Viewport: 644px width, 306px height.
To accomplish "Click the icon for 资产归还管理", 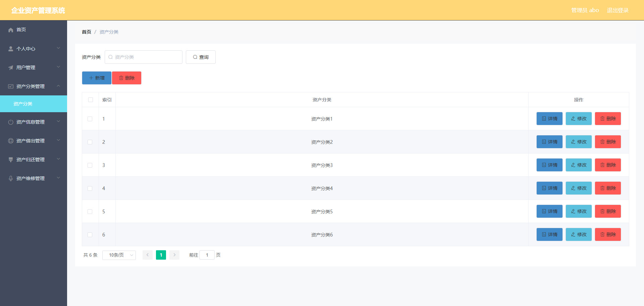I will tap(11, 160).
